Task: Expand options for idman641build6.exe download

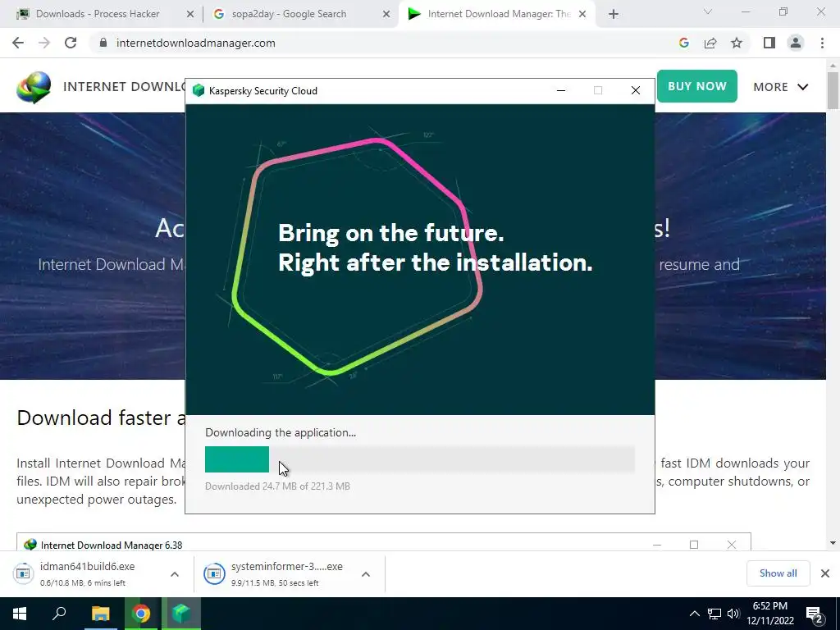Action: click(175, 573)
